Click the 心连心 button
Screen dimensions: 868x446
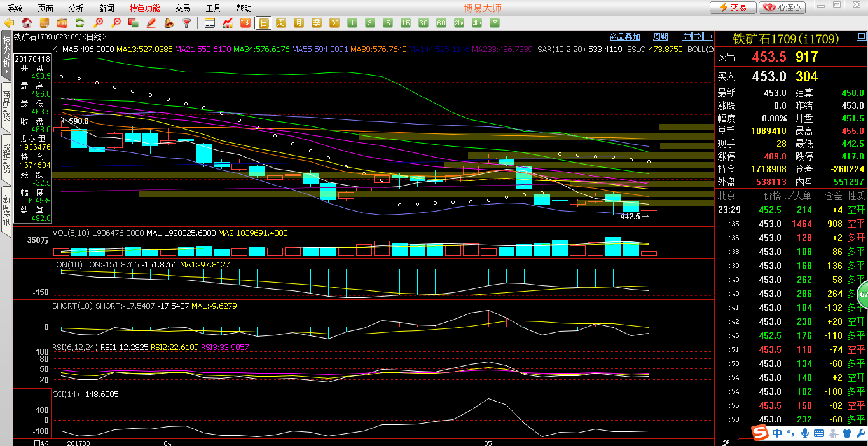click(783, 8)
